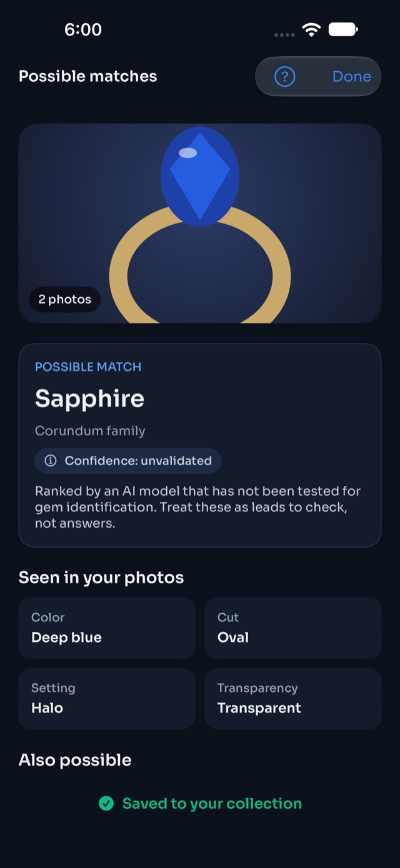Open the sapphire ring photo

click(x=200, y=223)
